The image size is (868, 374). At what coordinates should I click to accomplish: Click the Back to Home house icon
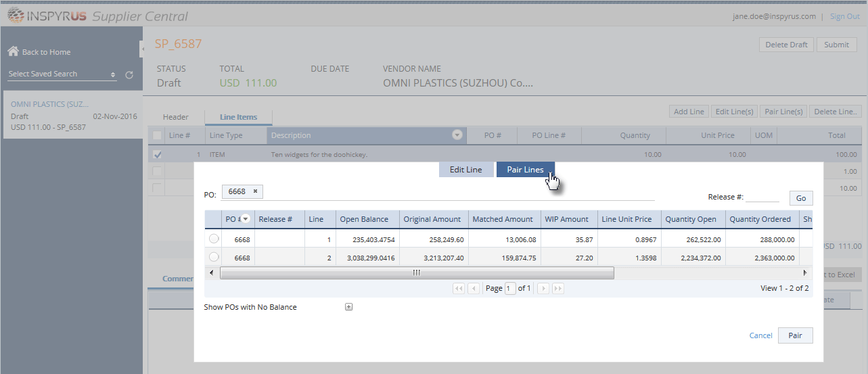13,51
